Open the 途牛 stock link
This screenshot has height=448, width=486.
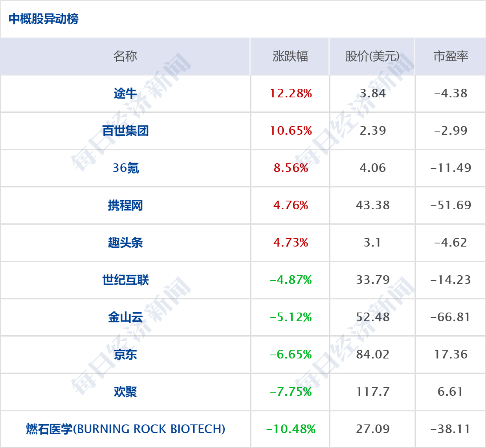click(125, 93)
